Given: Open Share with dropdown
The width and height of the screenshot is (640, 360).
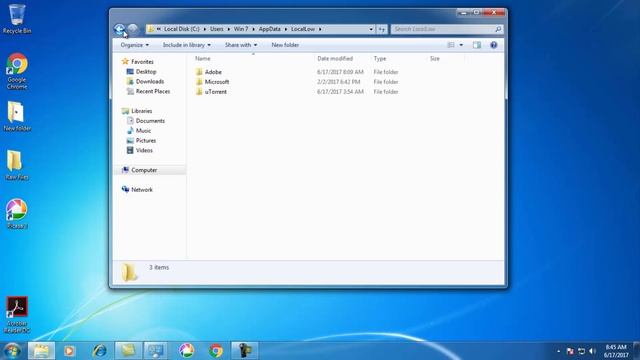Looking at the screenshot, I should point(241,45).
